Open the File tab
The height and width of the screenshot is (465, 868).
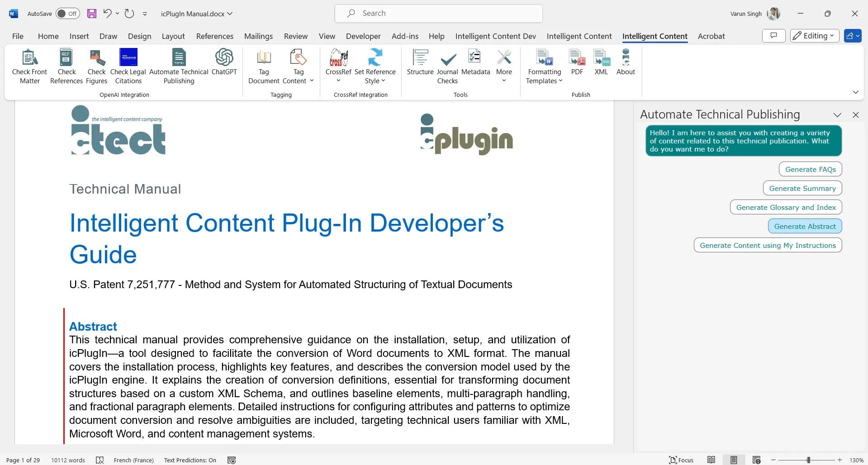tap(18, 36)
